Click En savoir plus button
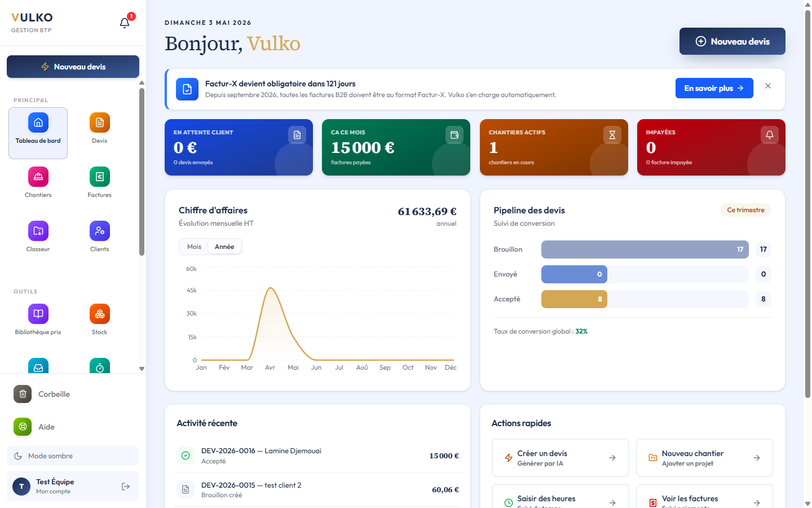 pyautogui.click(x=714, y=88)
